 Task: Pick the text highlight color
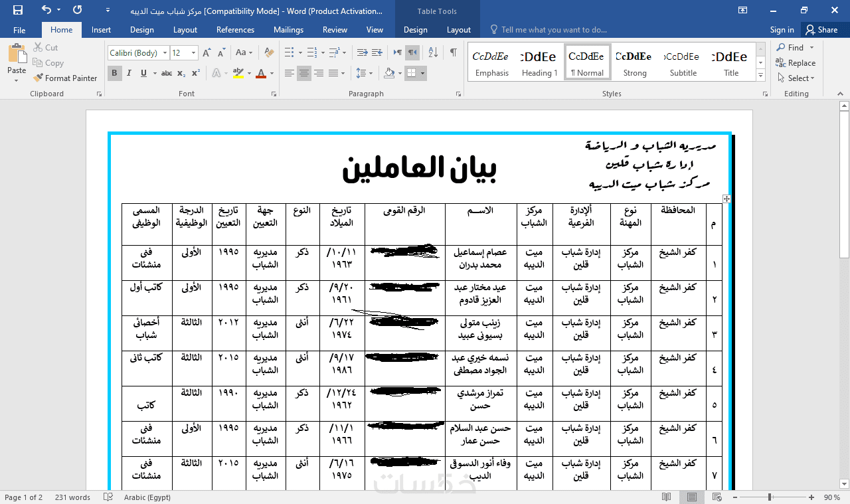(238, 73)
